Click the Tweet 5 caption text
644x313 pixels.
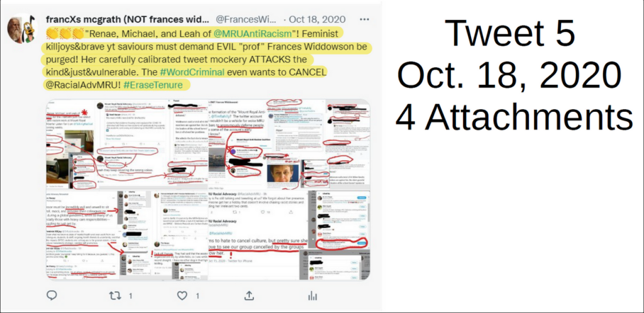tap(509, 33)
